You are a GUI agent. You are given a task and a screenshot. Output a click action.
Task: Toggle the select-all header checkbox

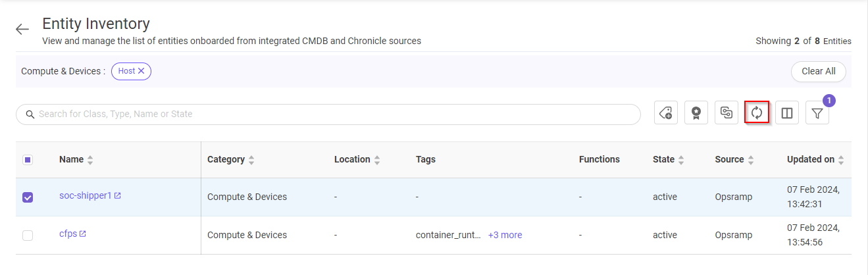[x=28, y=160]
